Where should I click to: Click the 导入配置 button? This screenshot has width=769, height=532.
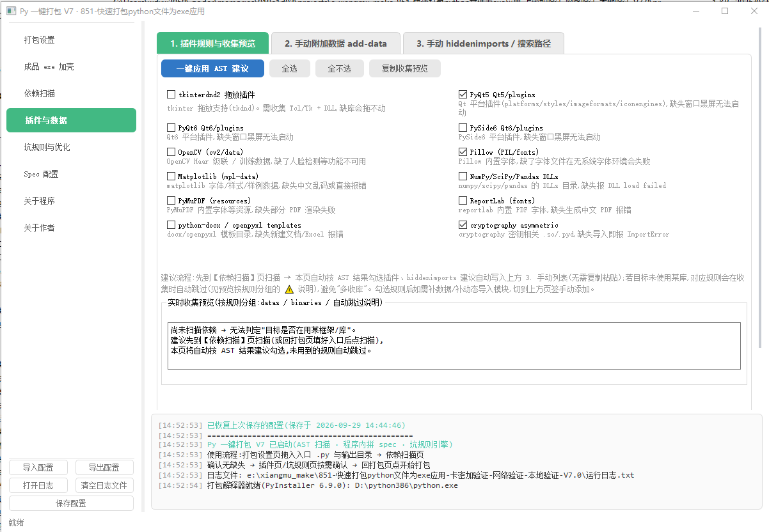(38, 467)
